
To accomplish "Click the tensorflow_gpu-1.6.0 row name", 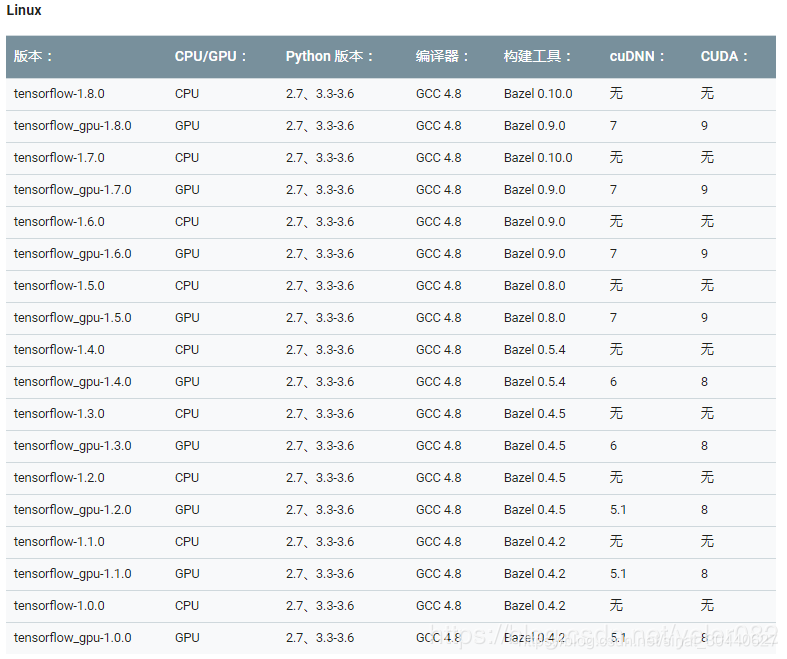I will 73,254.
